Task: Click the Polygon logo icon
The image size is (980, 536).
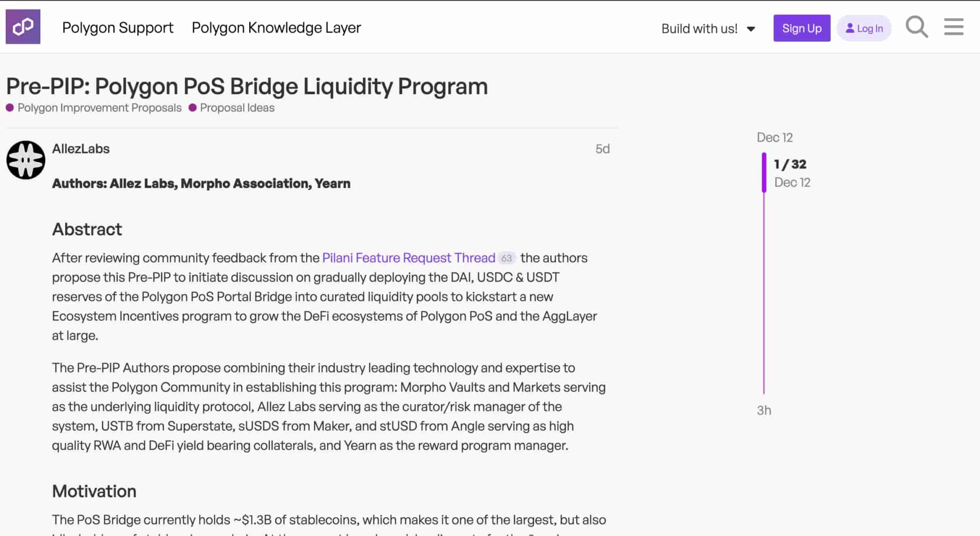Action: click(23, 27)
